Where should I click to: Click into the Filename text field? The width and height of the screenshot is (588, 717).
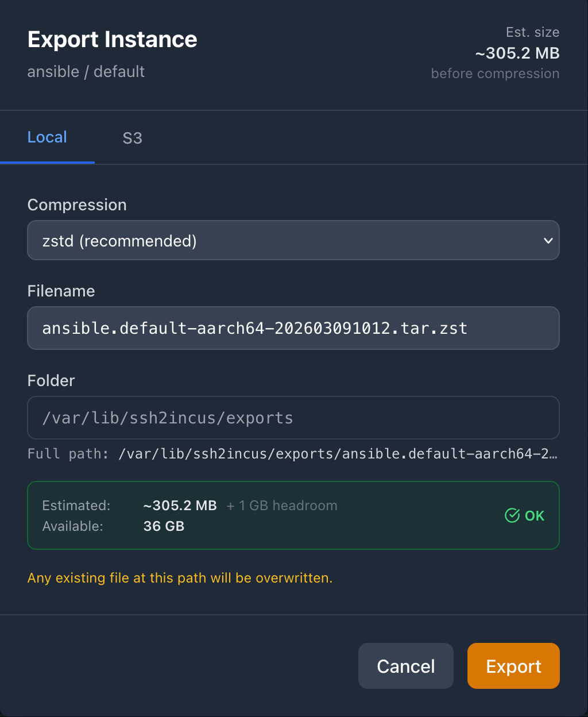tap(293, 328)
